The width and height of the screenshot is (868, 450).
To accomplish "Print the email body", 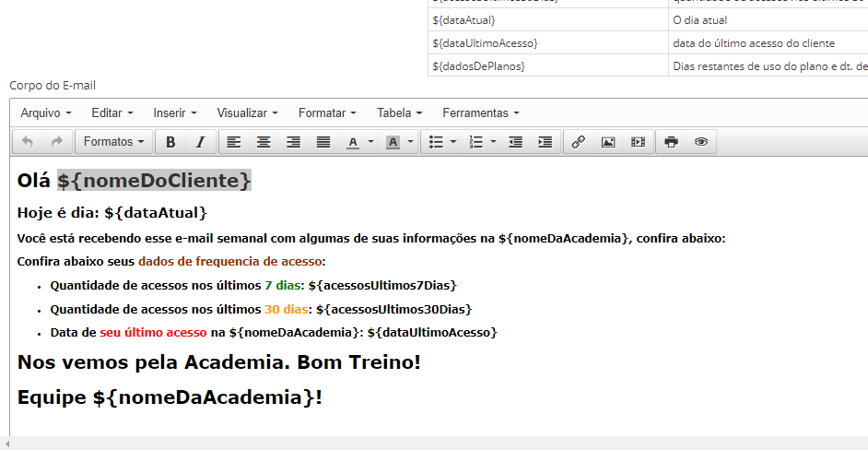I will [672, 142].
